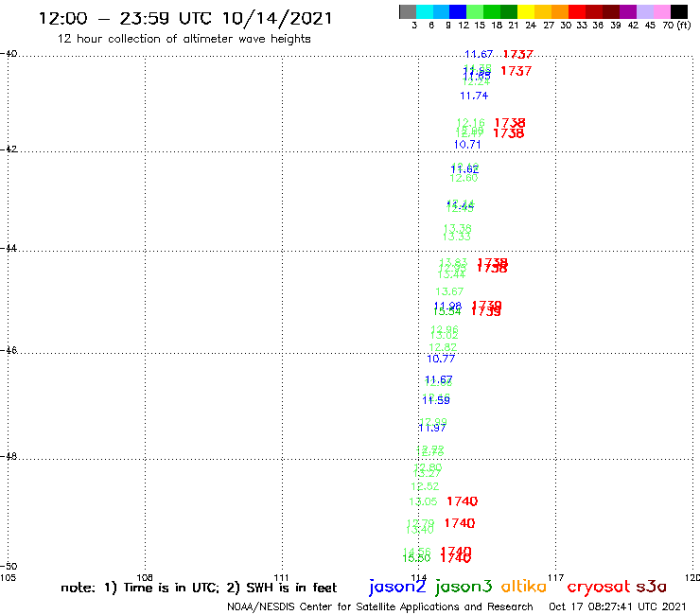
Task: Select the blue value '11.59'
Action: coord(436,400)
